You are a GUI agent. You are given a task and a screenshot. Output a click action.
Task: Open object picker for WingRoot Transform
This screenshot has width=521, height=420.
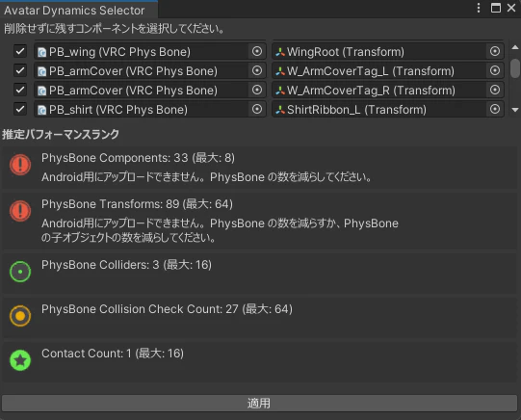pyautogui.click(x=495, y=51)
